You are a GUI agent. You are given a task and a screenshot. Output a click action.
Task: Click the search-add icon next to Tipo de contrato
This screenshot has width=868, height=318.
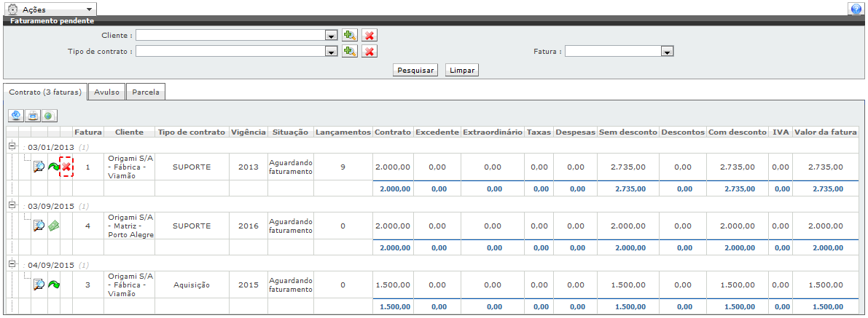pyautogui.click(x=350, y=52)
